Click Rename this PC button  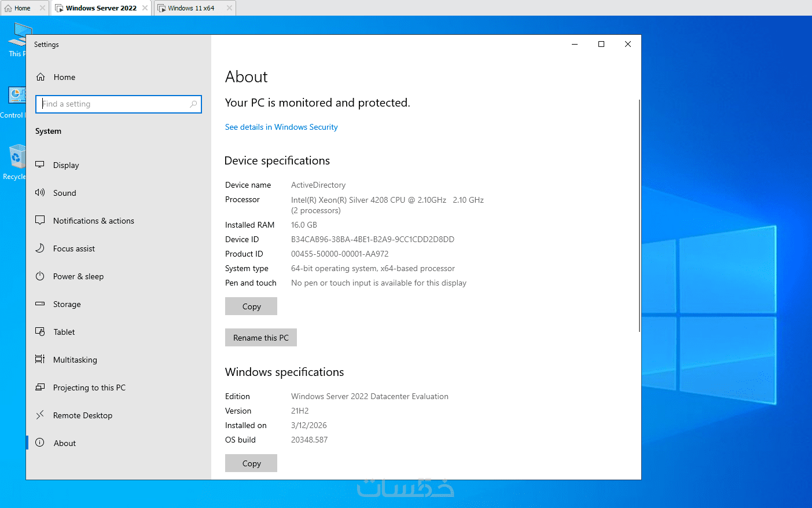tap(261, 338)
